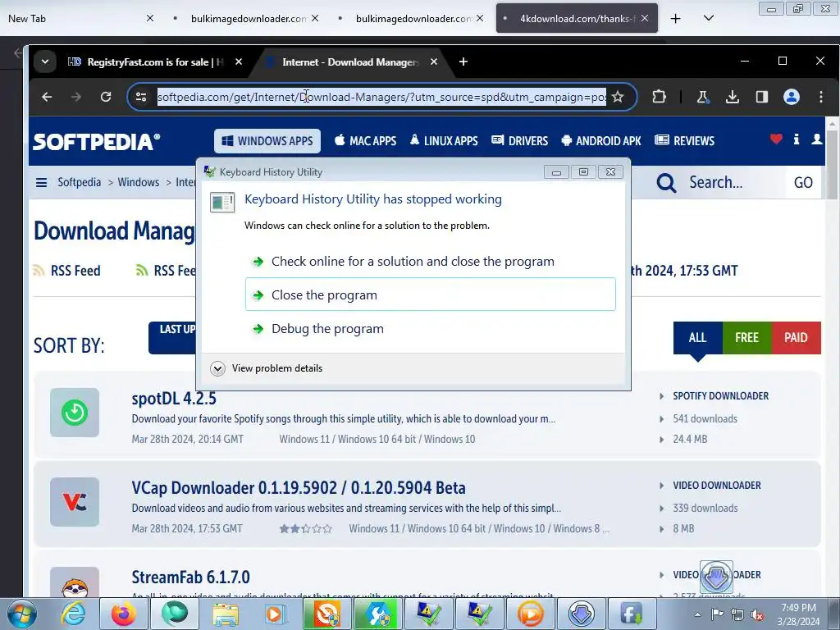Click the info icon in Softpedia header
Image resolution: width=840 pixels, height=630 pixels.
point(797,139)
